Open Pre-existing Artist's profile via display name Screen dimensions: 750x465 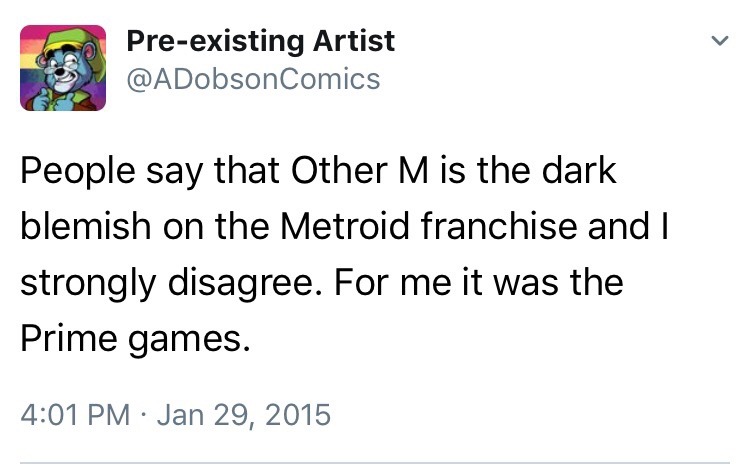point(260,41)
